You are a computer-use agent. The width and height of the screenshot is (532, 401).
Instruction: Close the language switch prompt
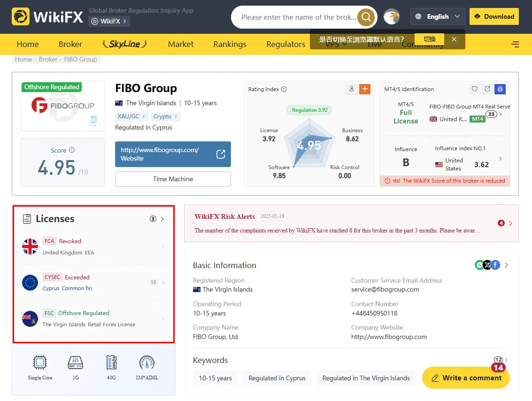pos(454,39)
